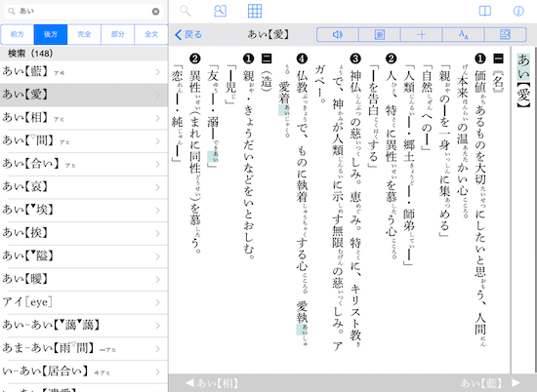
Task: Open the あい【藍】 result row
Action: click(x=84, y=72)
